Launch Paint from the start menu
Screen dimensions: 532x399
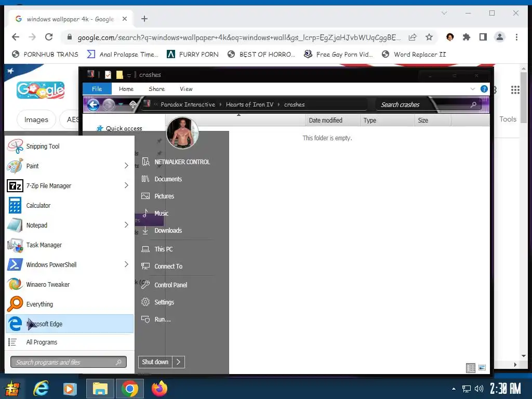pos(70,166)
